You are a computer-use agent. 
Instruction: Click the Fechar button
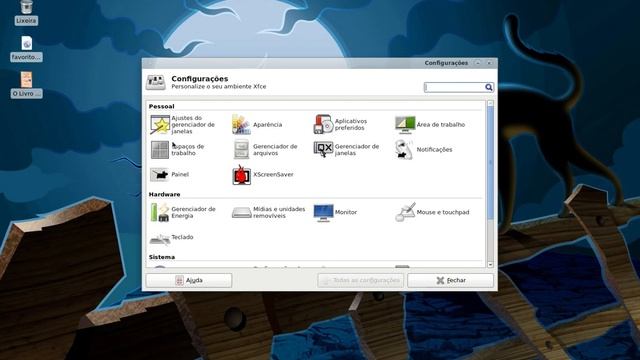450,280
